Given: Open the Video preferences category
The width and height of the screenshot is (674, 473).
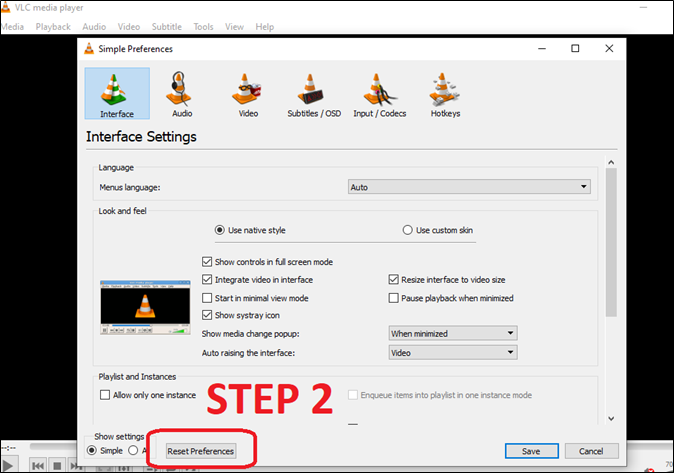Looking at the screenshot, I should point(248,94).
